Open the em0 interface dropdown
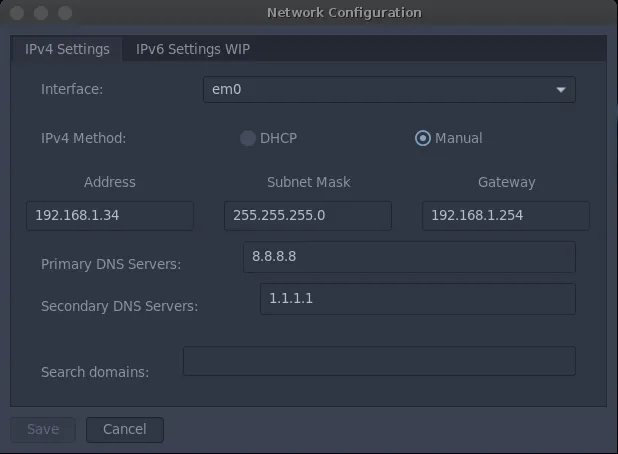Screen dimensions: 618x454 (389, 89)
